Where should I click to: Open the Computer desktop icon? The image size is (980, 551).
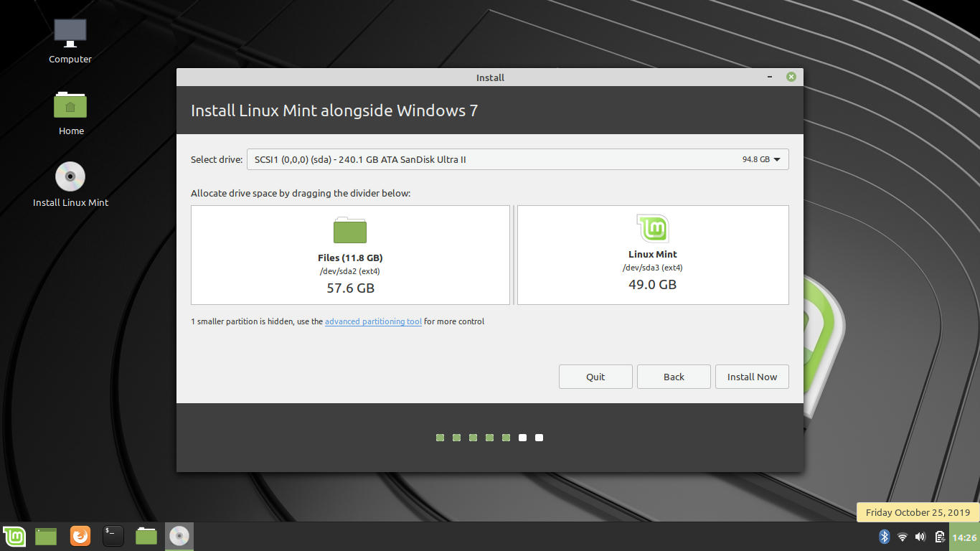(70, 32)
